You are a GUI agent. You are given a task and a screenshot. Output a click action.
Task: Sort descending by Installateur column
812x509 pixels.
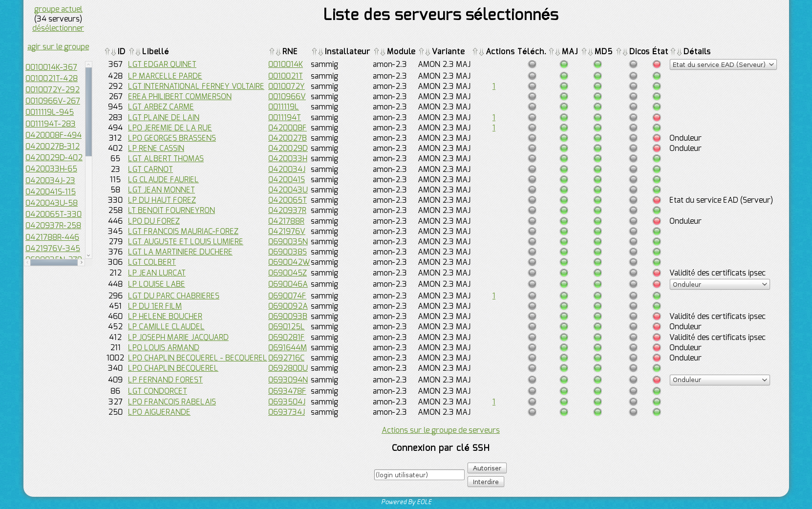pyautogui.click(x=321, y=52)
